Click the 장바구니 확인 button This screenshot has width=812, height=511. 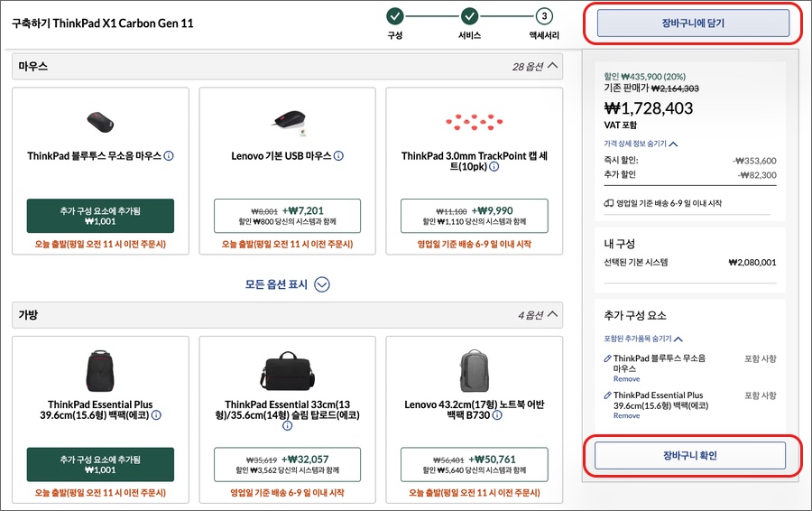(x=690, y=456)
